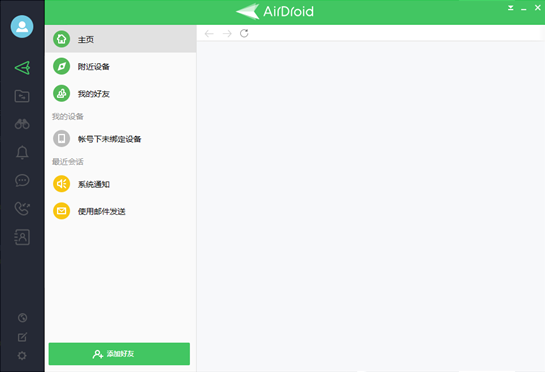This screenshot has width=545, height=372.
Task: Open the notifications bell icon
Action: point(22,152)
